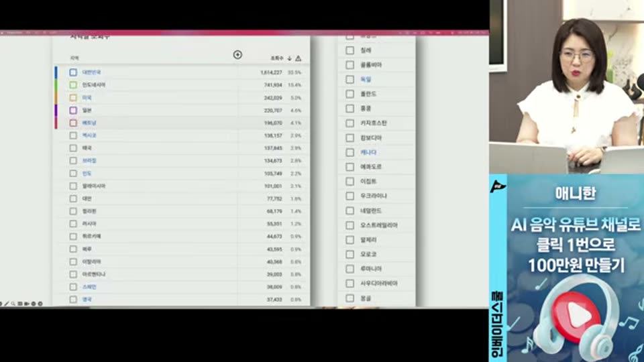Click the view count 741,934

pyautogui.click(x=273, y=85)
